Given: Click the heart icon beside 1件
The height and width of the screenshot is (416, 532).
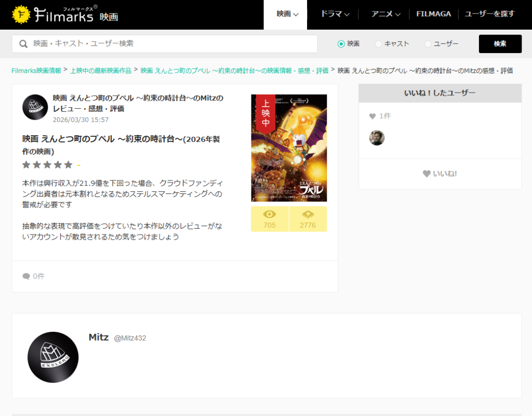Looking at the screenshot, I should [372, 116].
